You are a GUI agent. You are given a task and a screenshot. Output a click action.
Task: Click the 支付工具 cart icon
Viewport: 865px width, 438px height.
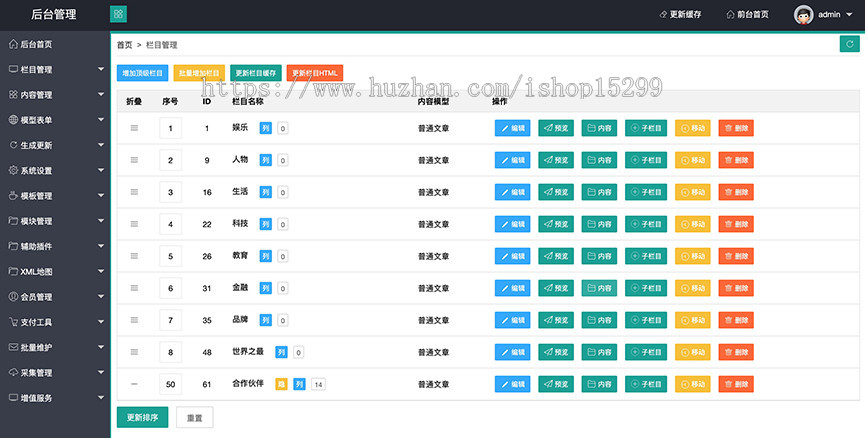(x=13, y=322)
